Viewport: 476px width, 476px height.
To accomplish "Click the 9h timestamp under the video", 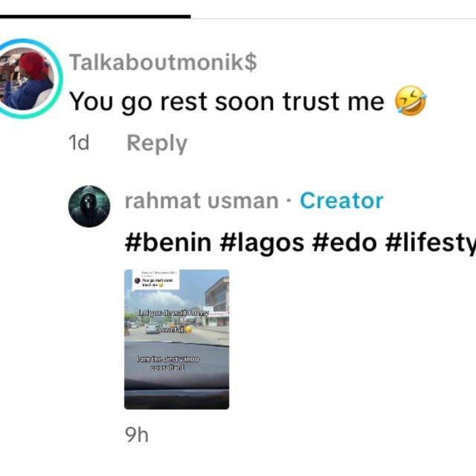I will pyautogui.click(x=137, y=435).
